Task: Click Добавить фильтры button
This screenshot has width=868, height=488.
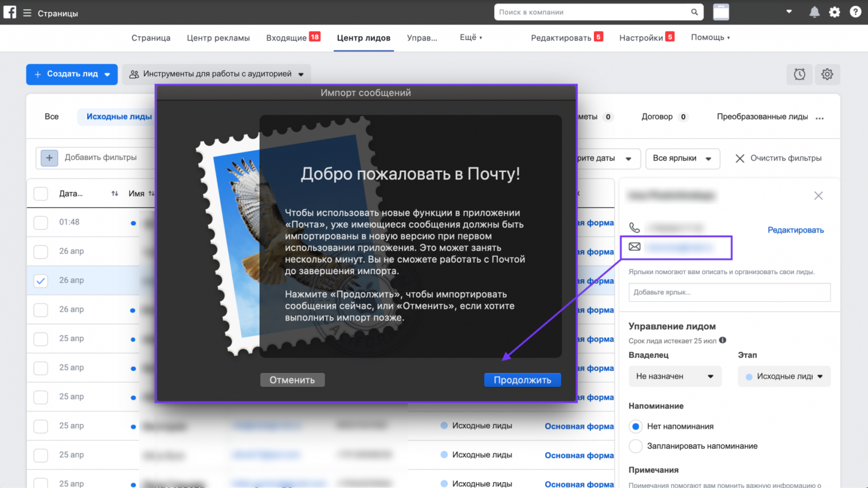Action: [x=100, y=158]
